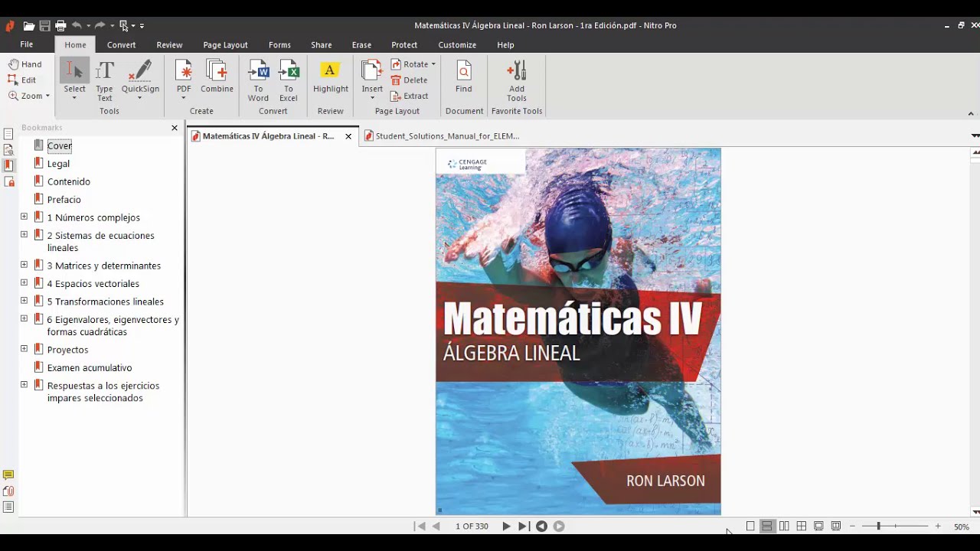
Task: Click the page number field '1 OF 330'
Action: point(472,527)
